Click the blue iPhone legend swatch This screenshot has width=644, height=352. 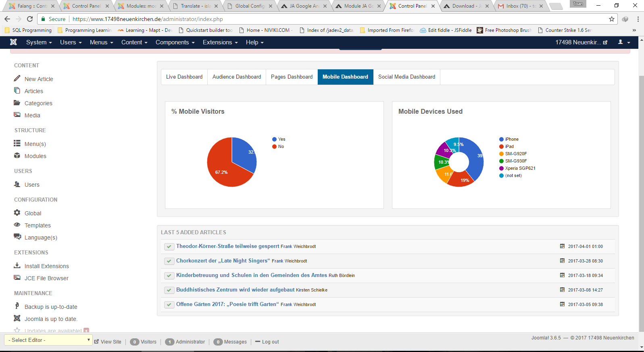[x=501, y=139]
